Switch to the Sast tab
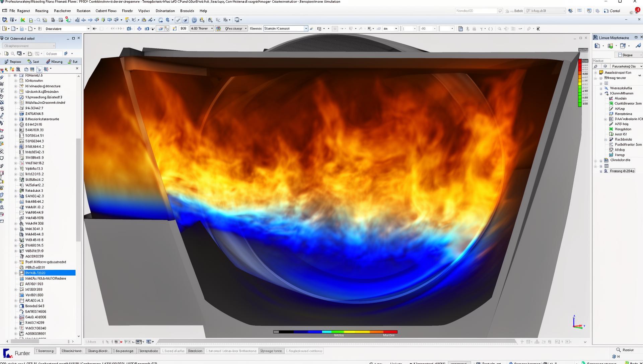643x364 pixels. [33, 62]
